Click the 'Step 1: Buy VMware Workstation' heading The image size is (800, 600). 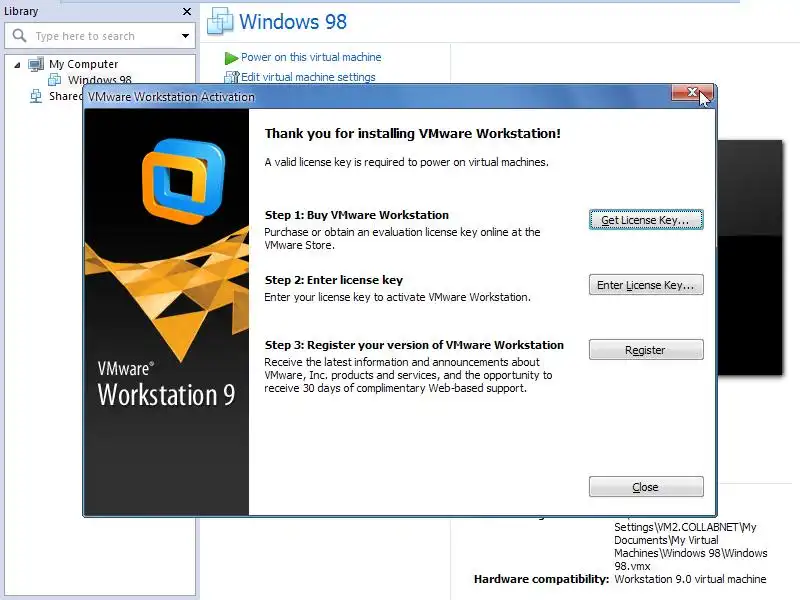357,215
